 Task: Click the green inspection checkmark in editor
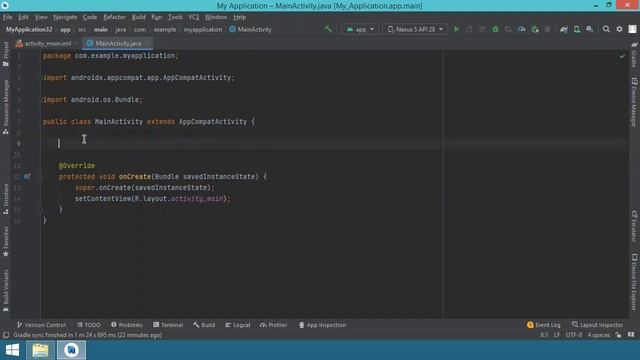point(622,56)
